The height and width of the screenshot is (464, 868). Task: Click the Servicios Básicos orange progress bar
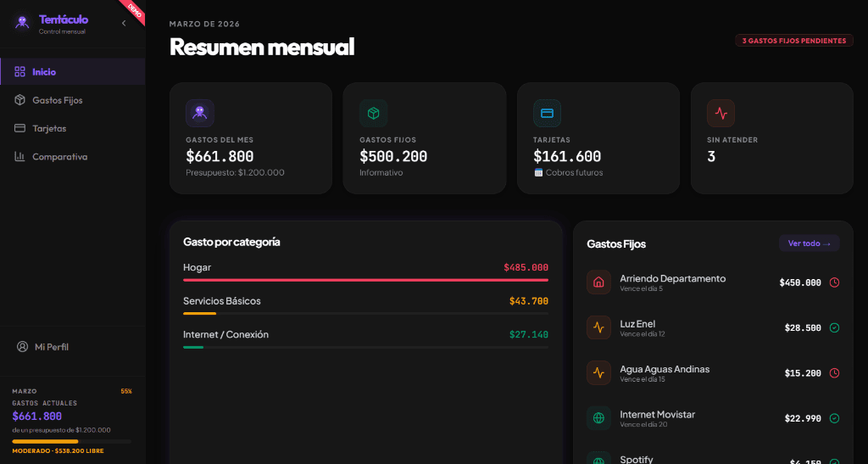[x=200, y=314]
